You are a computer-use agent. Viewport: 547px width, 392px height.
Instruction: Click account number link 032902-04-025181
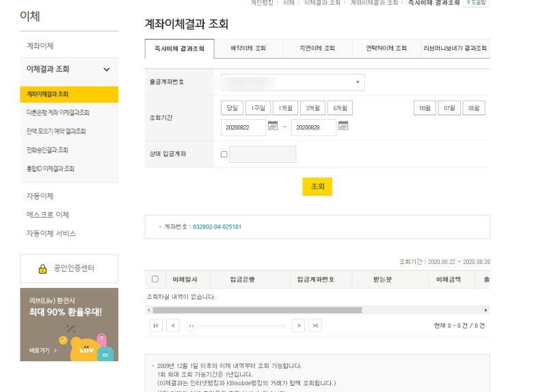[217, 227]
